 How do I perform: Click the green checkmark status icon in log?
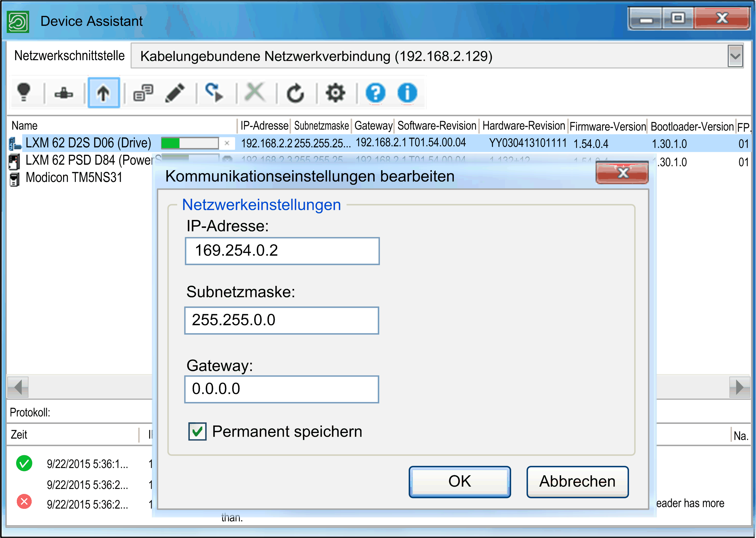tap(24, 463)
